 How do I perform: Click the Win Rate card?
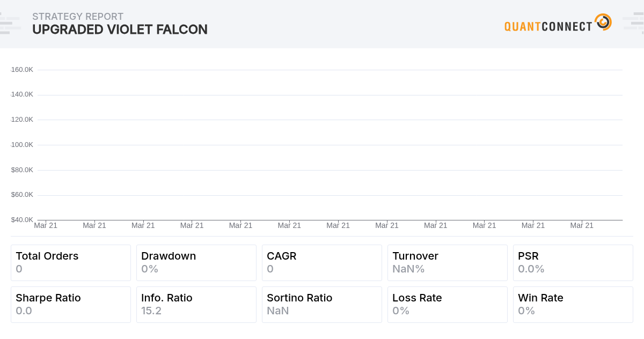[573, 304]
